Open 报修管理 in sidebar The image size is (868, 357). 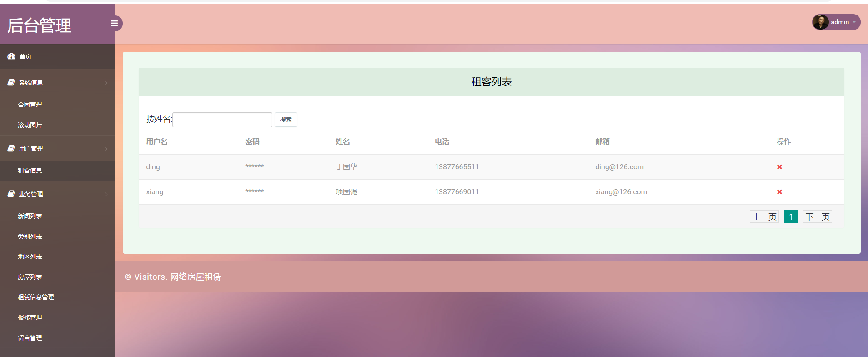coord(30,317)
